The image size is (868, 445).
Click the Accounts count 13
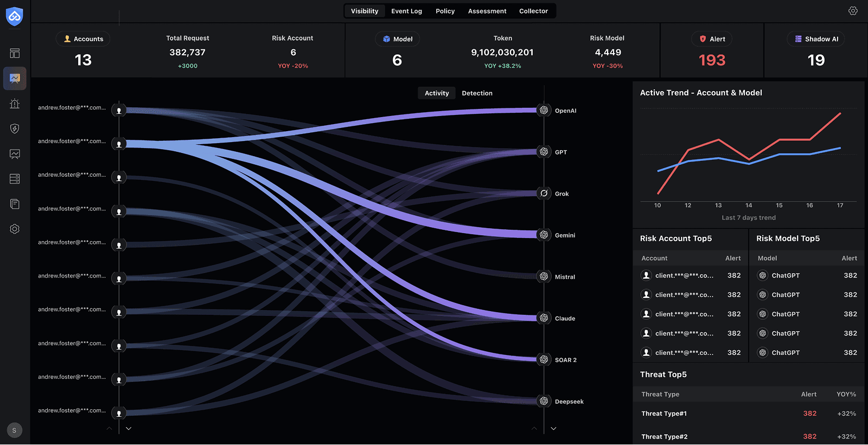point(83,60)
